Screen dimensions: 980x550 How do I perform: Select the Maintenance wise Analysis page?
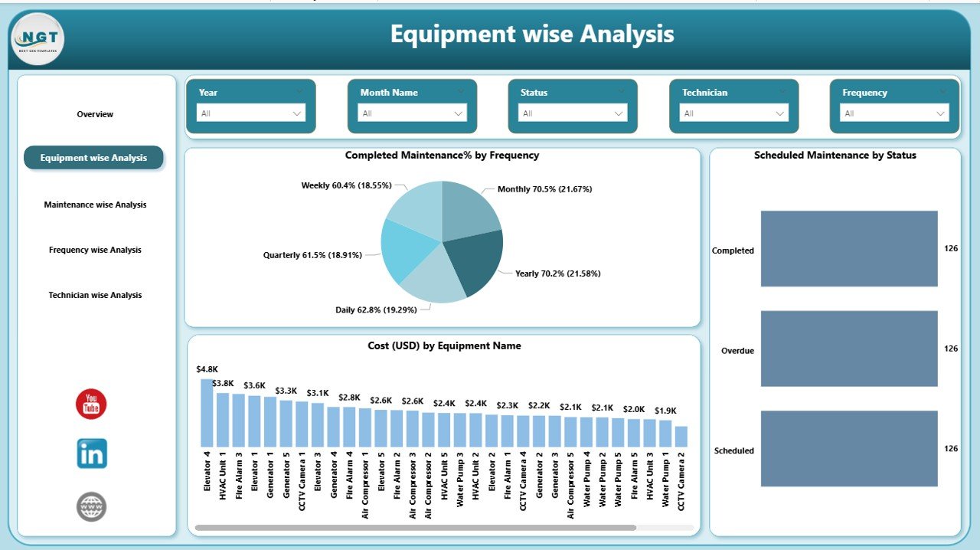coord(95,205)
